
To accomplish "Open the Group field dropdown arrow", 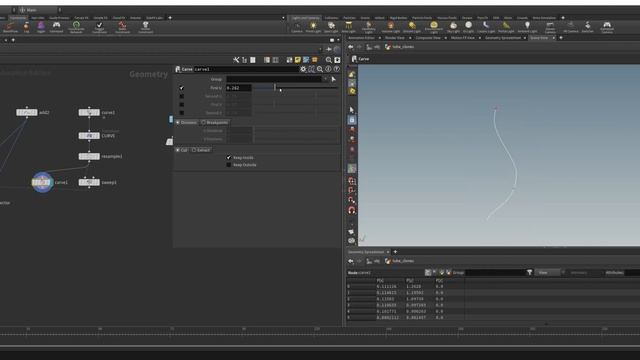I will pyautogui.click(x=325, y=79).
